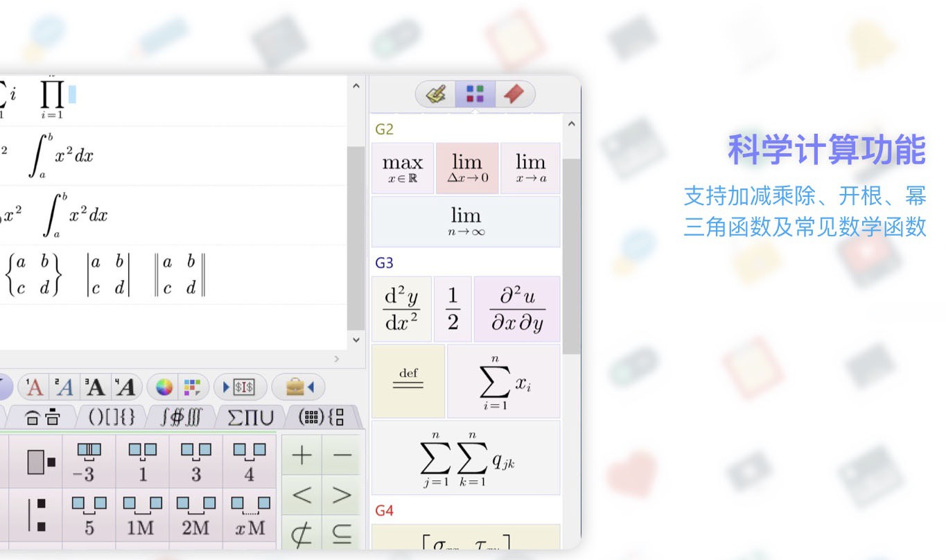Viewport: 946px width, 560px height.
Task: Select font style 2 blue italic A
Action: click(64, 387)
